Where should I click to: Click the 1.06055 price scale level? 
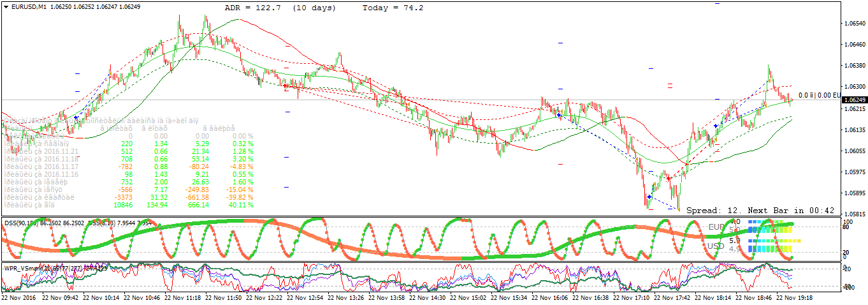tap(854, 151)
